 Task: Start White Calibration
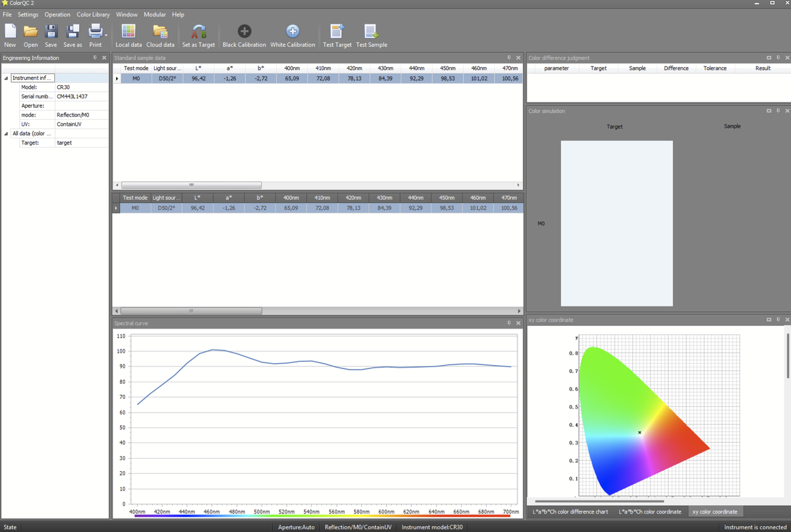(x=293, y=32)
